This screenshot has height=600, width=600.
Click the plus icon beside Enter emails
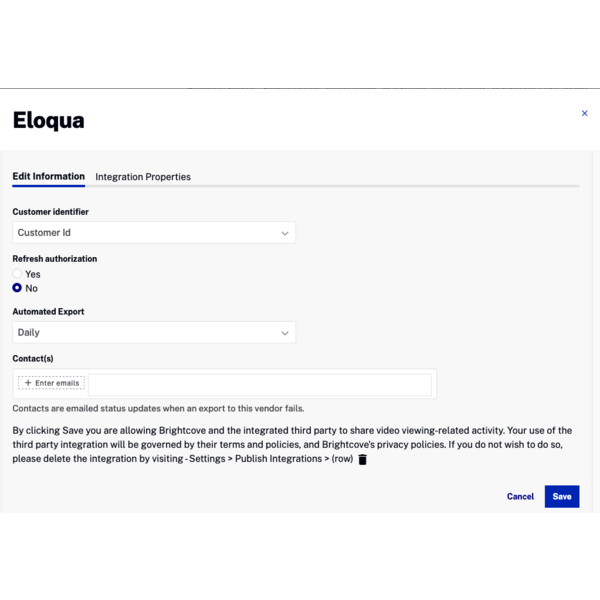[28, 383]
